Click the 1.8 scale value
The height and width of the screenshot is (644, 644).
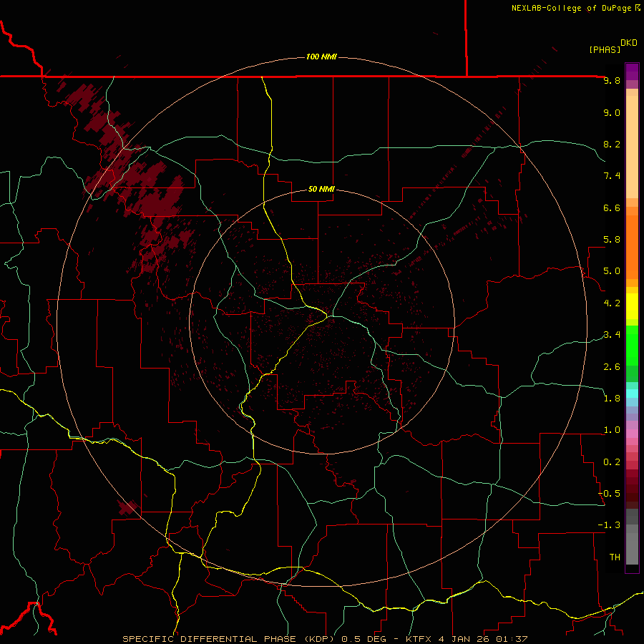point(612,398)
